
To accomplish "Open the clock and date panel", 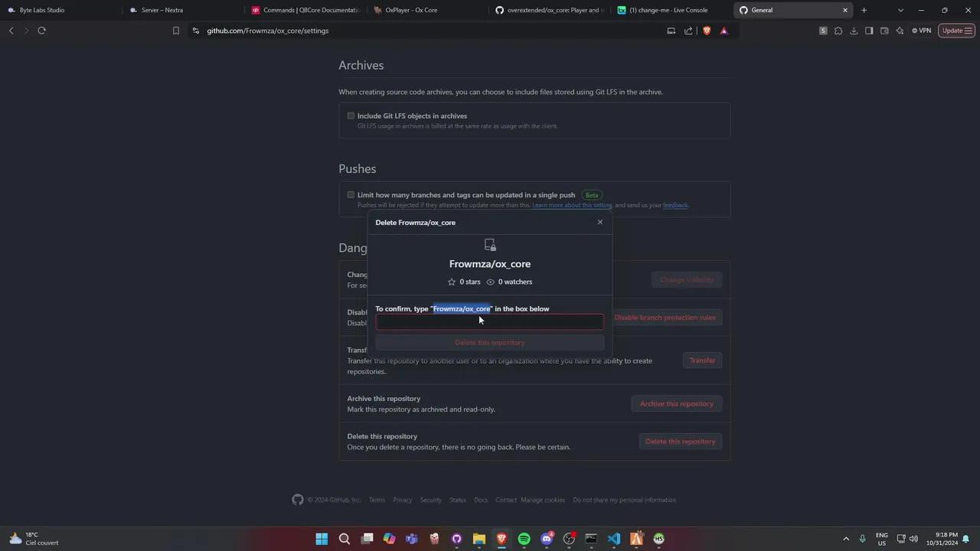I will (x=942, y=539).
